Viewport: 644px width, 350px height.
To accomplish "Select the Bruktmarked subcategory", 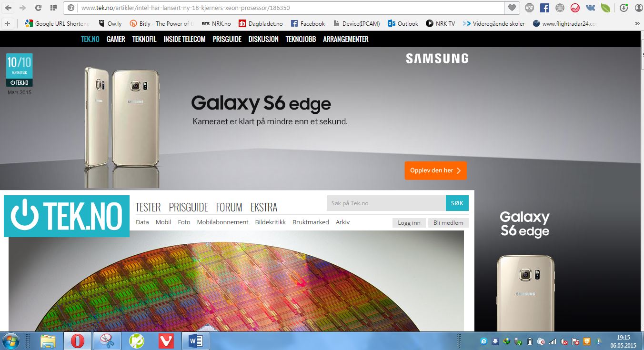I will click(311, 222).
